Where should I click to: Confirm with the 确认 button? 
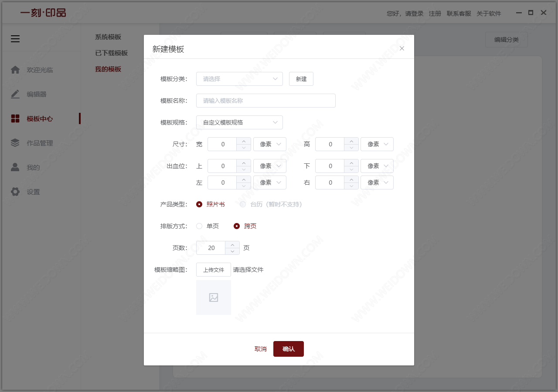(x=289, y=349)
